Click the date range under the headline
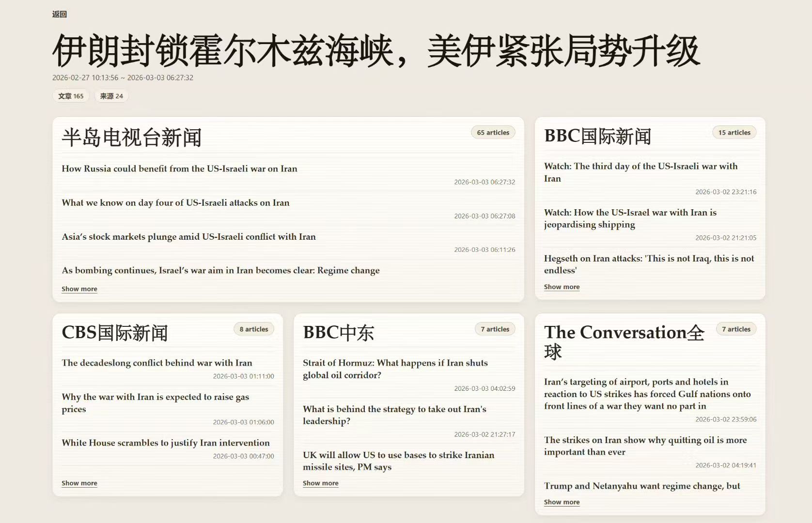The image size is (812, 523). click(123, 77)
